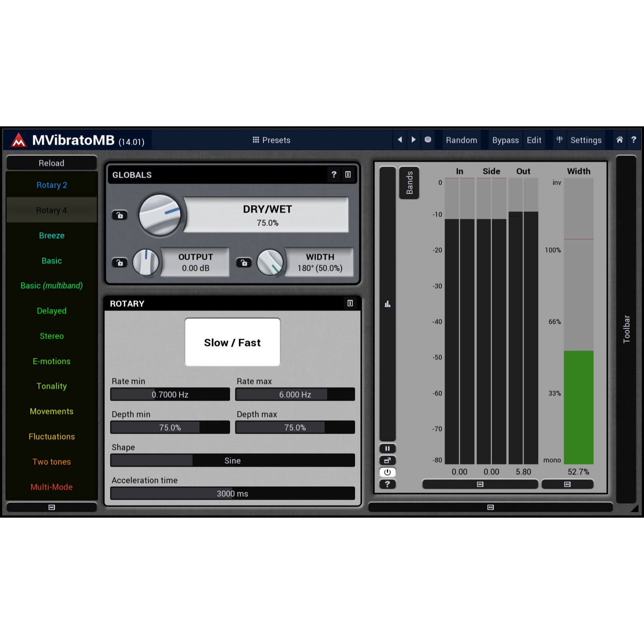Select the Multi-Mode preset
The width and height of the screenshot is (644, 644).
coord(52,487)
